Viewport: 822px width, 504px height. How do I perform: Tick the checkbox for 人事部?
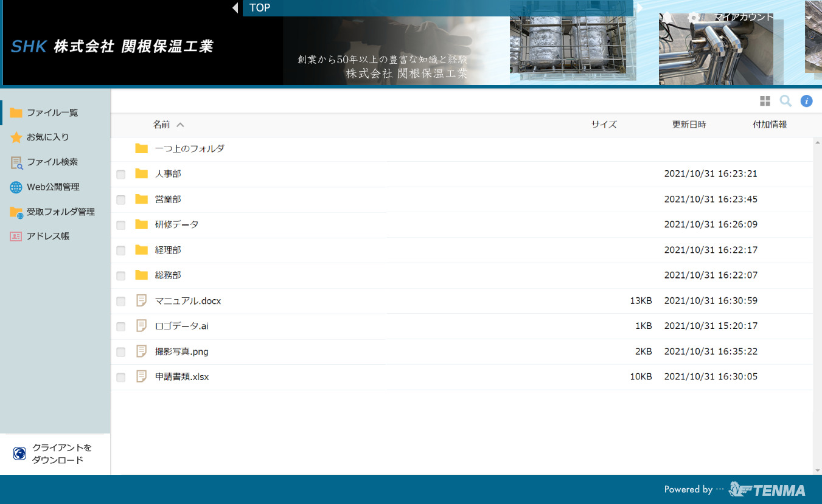121,174
